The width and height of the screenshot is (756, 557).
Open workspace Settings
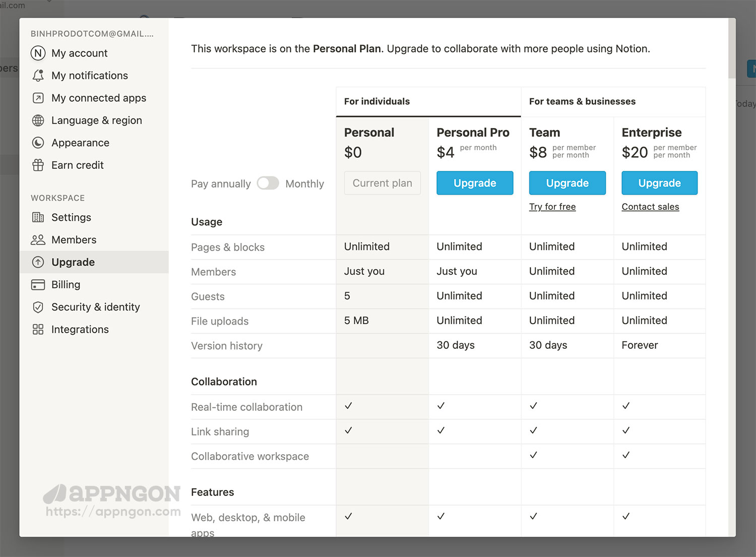click(94, 217)
